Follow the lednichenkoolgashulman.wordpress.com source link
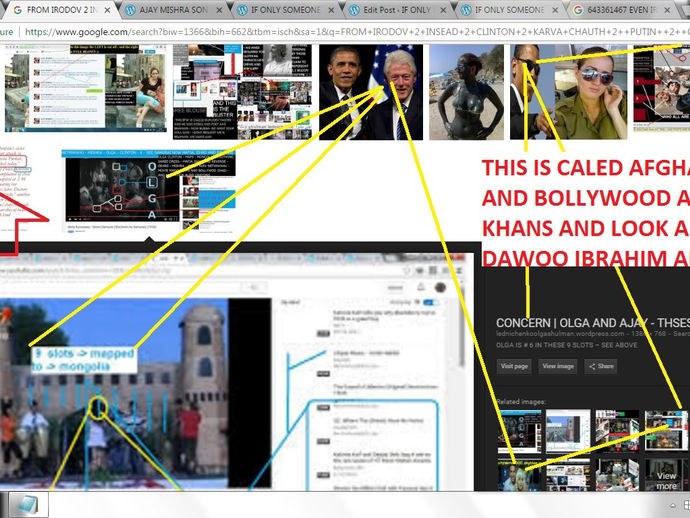Image resolution: width=690 pixels, height=518 pixels. 561,334
